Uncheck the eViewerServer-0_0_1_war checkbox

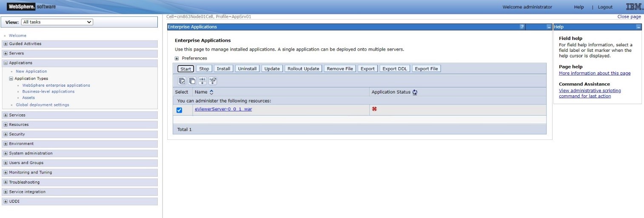point(179,110)
